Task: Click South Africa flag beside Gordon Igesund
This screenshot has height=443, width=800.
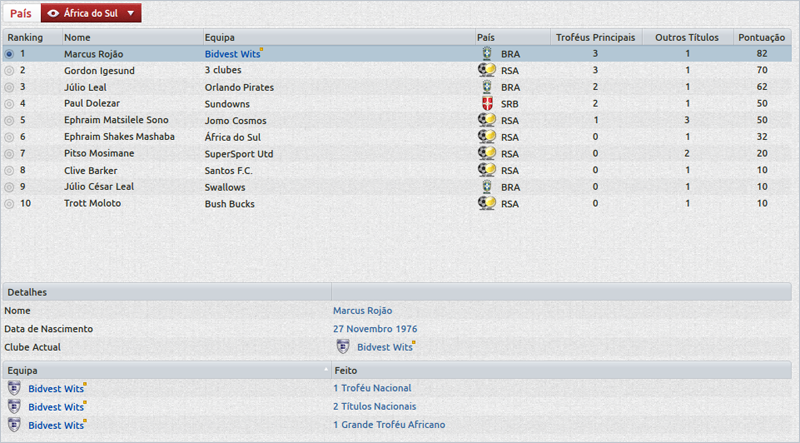Action: (x=487, y=71)
